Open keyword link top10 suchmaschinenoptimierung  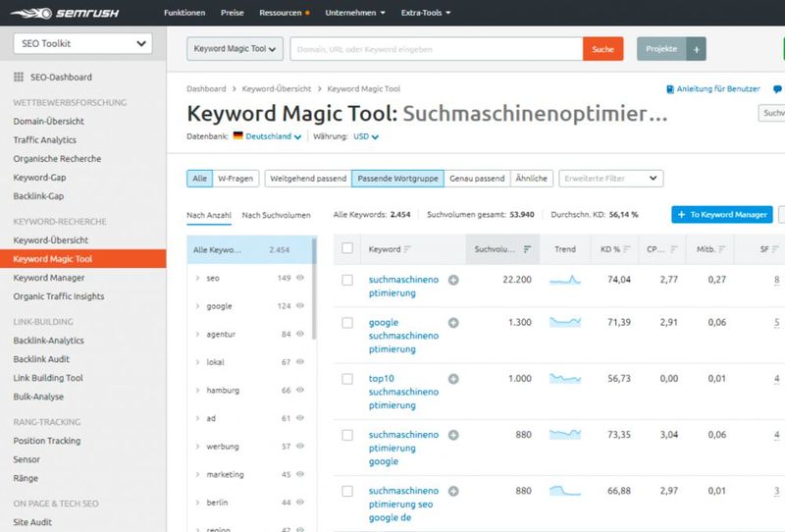[403, 392]
